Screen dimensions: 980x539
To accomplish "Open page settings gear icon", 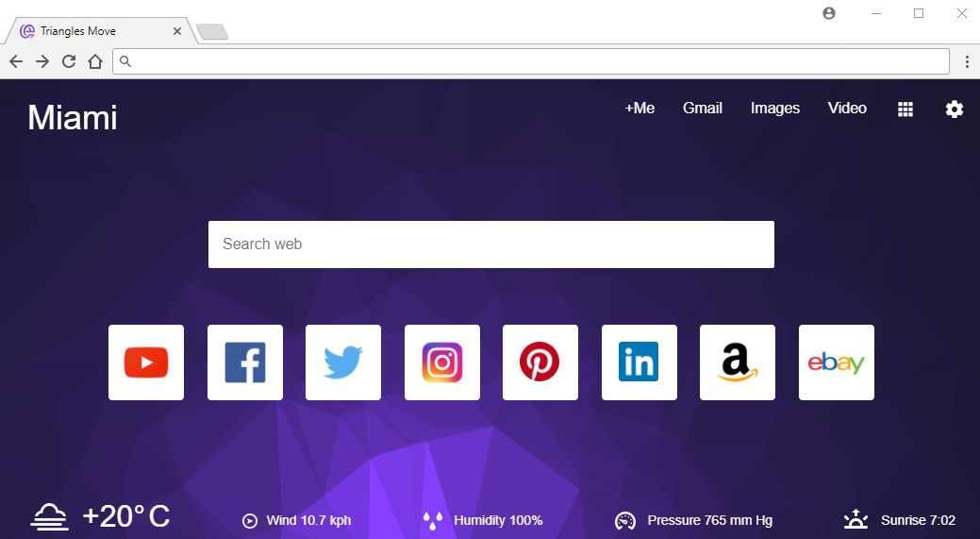I will click(955, 109).
